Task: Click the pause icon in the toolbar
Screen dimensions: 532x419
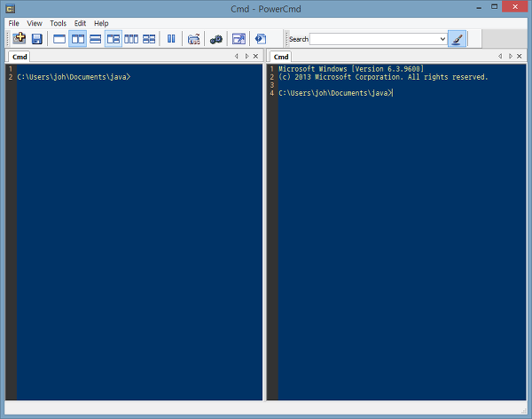Action: click(x=171, y=39)
